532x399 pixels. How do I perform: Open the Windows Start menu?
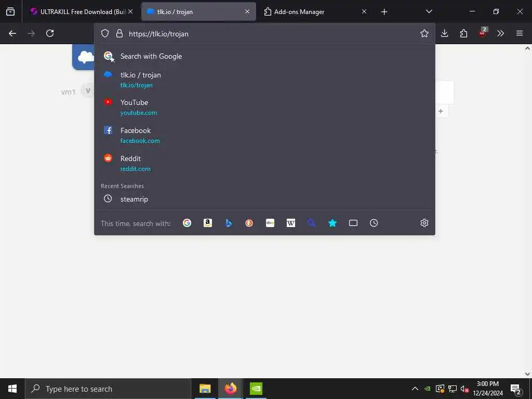(12, 389)
